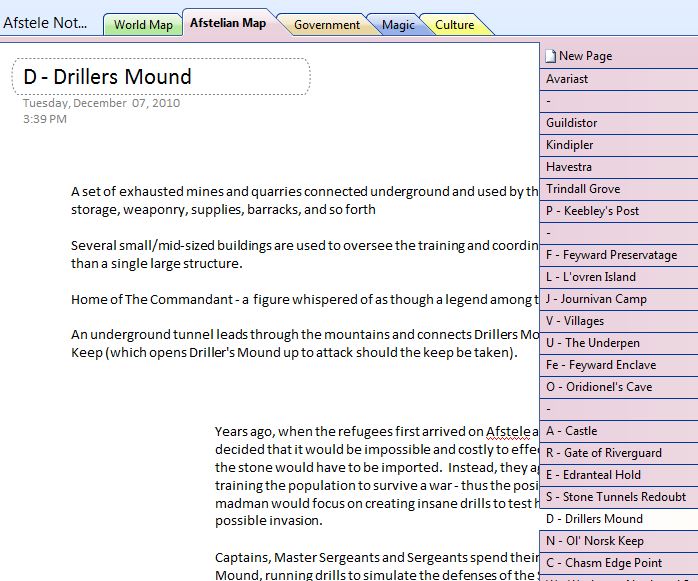This screenshot has width=698, height=581.
Task: Open the Havestra page
Action: coord(619,167)
